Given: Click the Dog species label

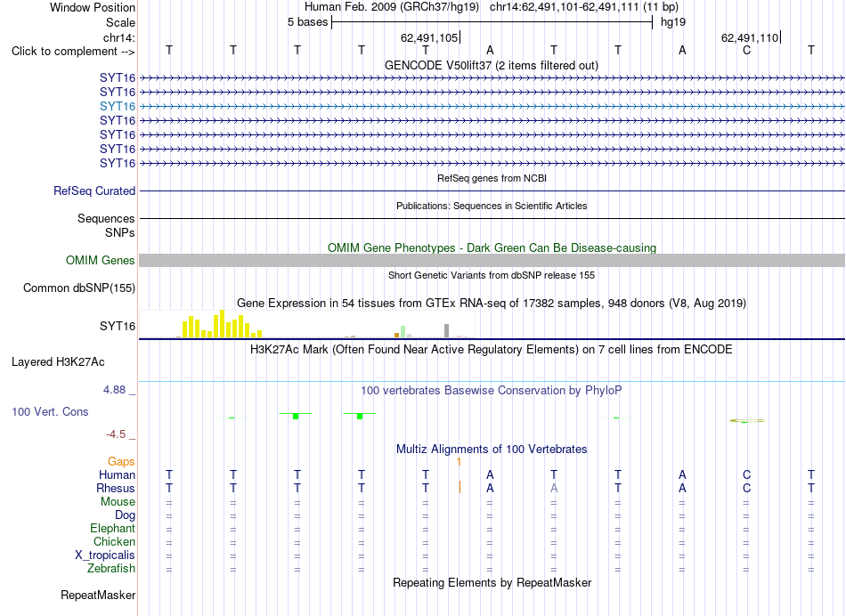Looking at the screenshot, I should pyautogui.click(x=125, y=515).
